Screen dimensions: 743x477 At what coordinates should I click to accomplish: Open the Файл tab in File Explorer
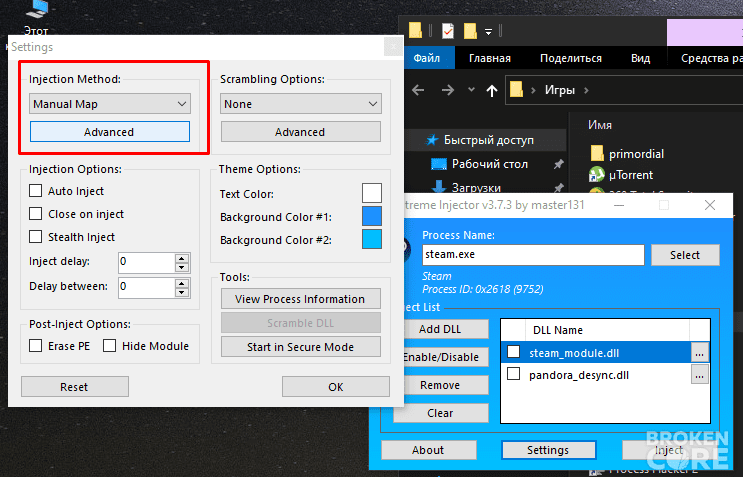coord(427,58)
